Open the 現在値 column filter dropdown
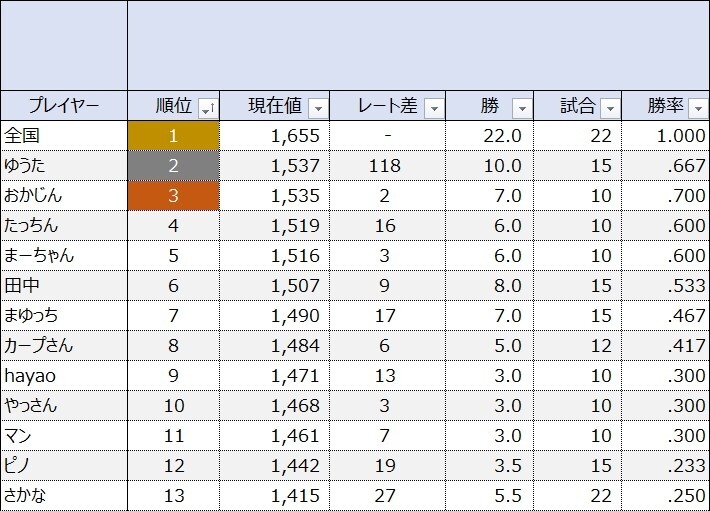Screen dimensions: 710x511 317,107
